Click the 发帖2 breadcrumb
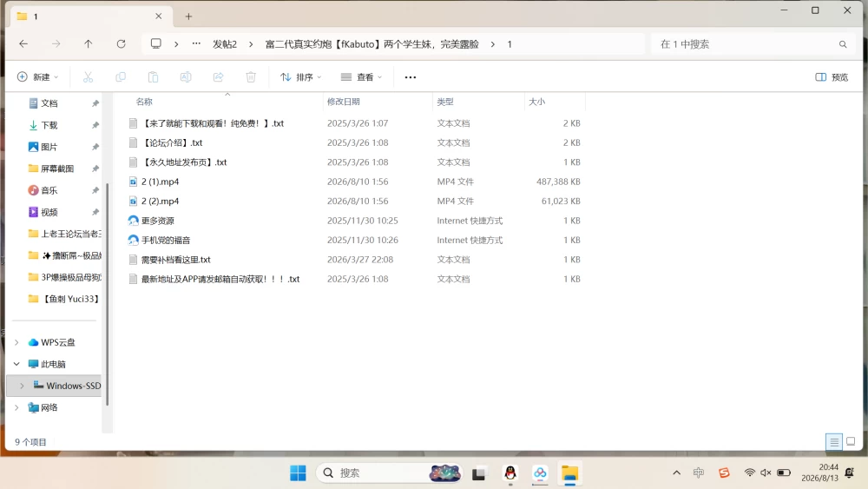This screenshot has height=489, width=868. click(225, 44)
